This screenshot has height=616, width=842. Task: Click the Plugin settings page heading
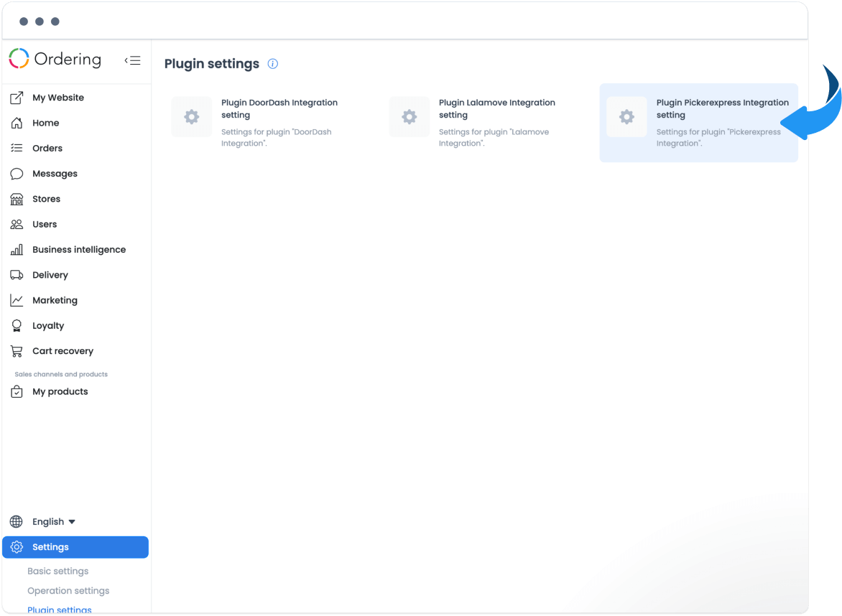click(x=211, y=64)
